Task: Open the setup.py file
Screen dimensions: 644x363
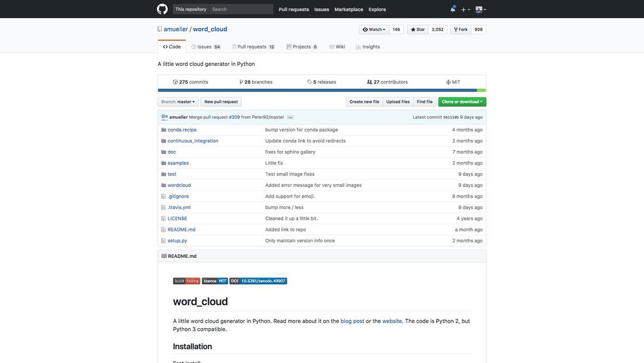Action: 177,241
